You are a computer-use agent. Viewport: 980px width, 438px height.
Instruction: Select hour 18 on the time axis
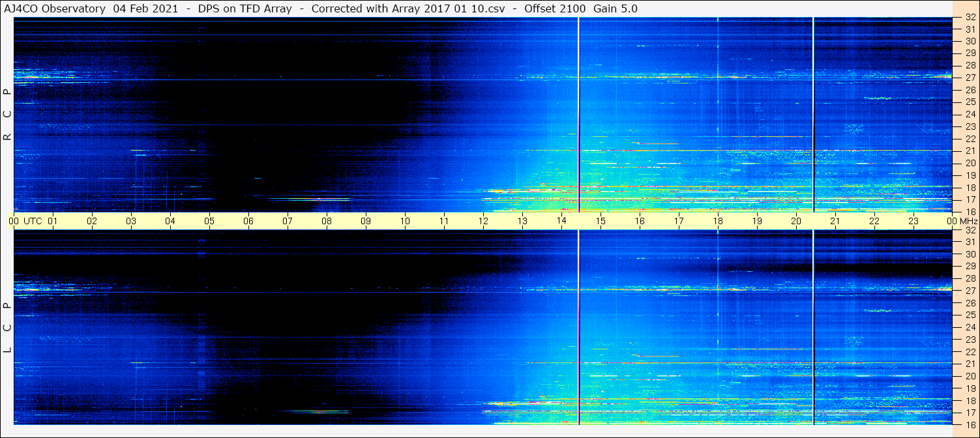718,221
